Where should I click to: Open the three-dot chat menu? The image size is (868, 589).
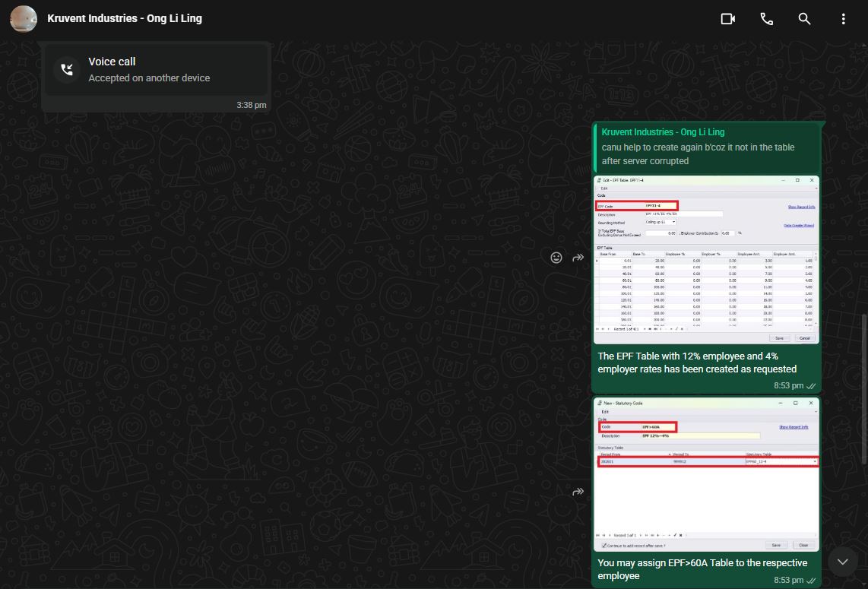coord(843,19)
